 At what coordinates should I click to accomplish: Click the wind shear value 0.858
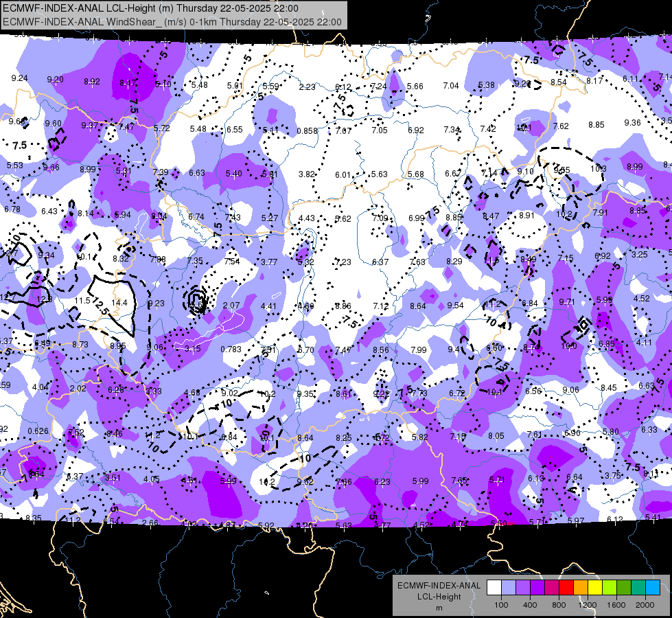(x=308, y=130)
